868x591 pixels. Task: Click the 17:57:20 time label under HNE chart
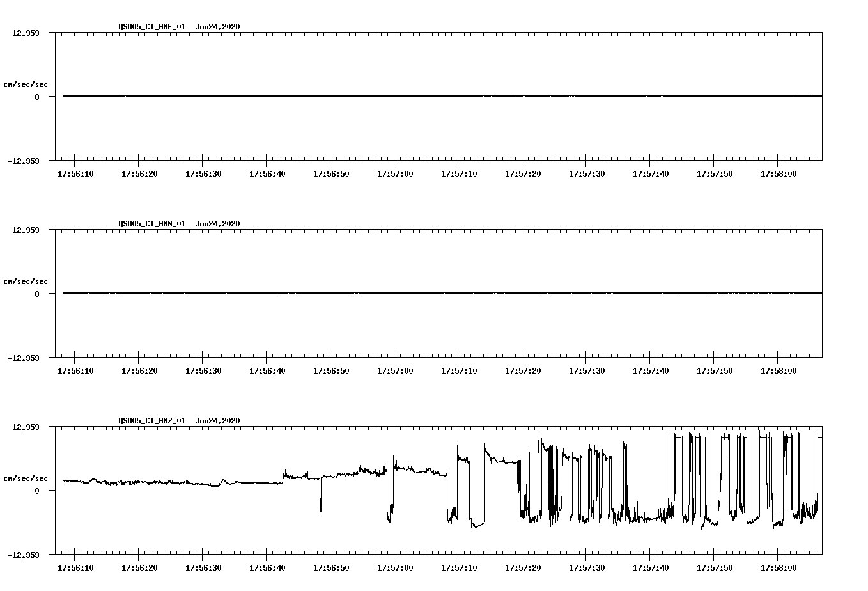pyautogui.click(x=523, y=173)
